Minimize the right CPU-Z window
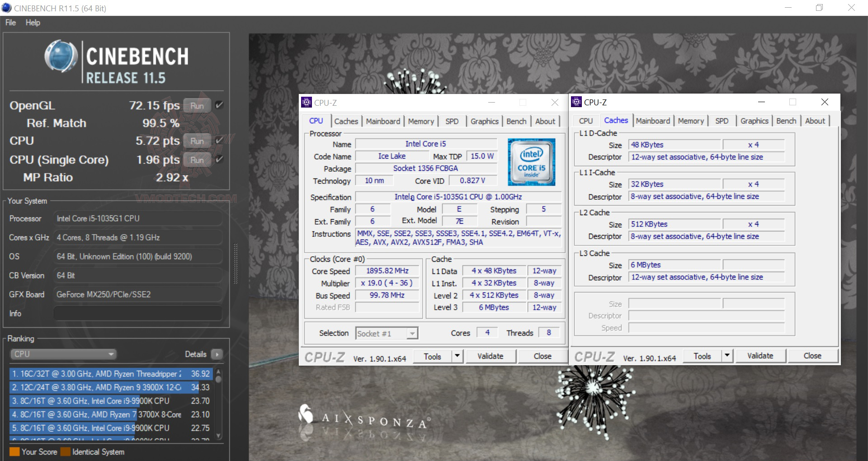868x461 pixels. tap(761, 102)
